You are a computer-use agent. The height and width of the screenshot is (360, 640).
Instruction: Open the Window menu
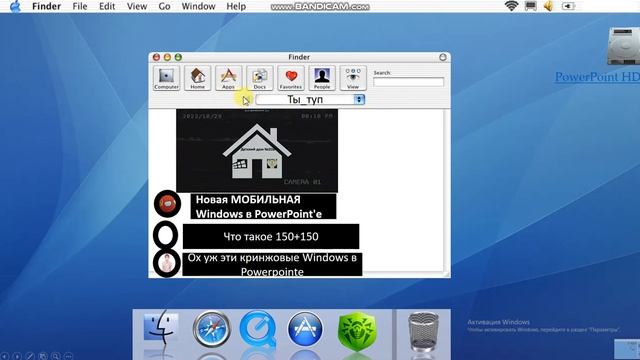pyautogui.click(x=198, y=7)
